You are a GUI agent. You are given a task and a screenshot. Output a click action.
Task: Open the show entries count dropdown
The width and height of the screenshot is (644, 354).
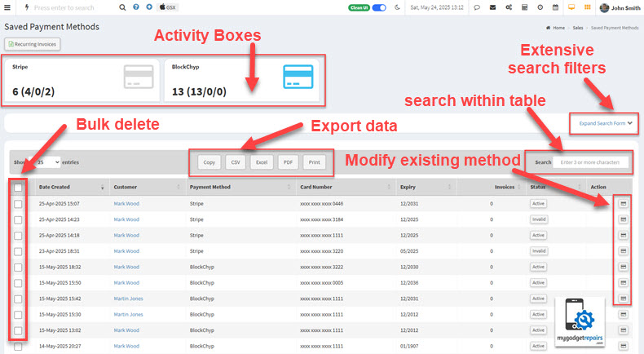tap(46, 162)
